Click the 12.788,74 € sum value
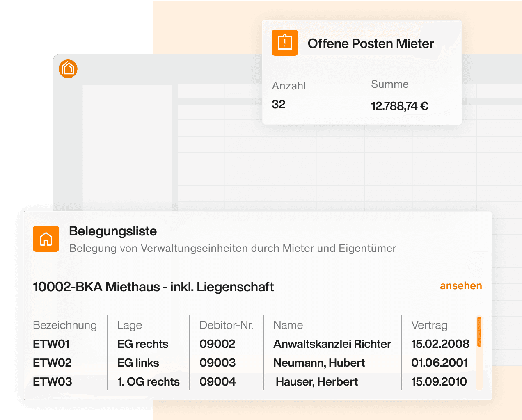This screenshot has height=420, width=522. tap(399, 106)
